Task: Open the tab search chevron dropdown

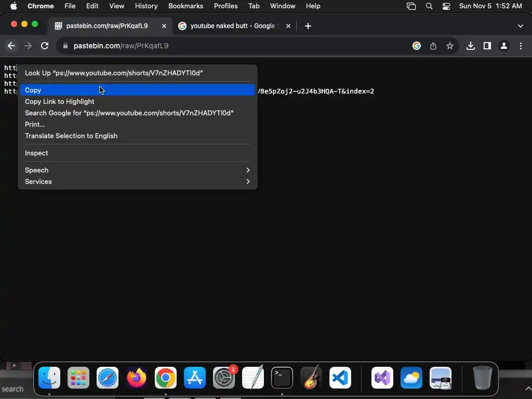Action: coord(521,26)
